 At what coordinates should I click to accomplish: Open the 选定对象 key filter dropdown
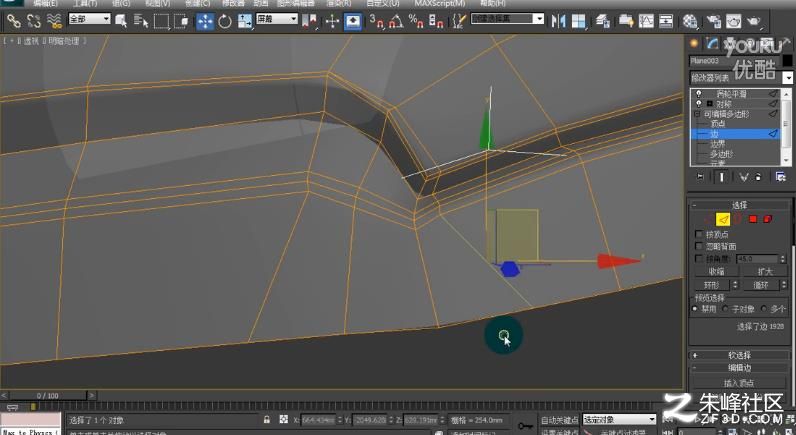point(619,419)
